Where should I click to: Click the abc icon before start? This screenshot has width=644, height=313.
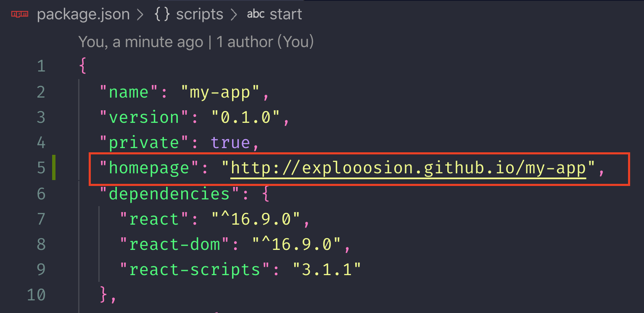click(x=256, y=14)
